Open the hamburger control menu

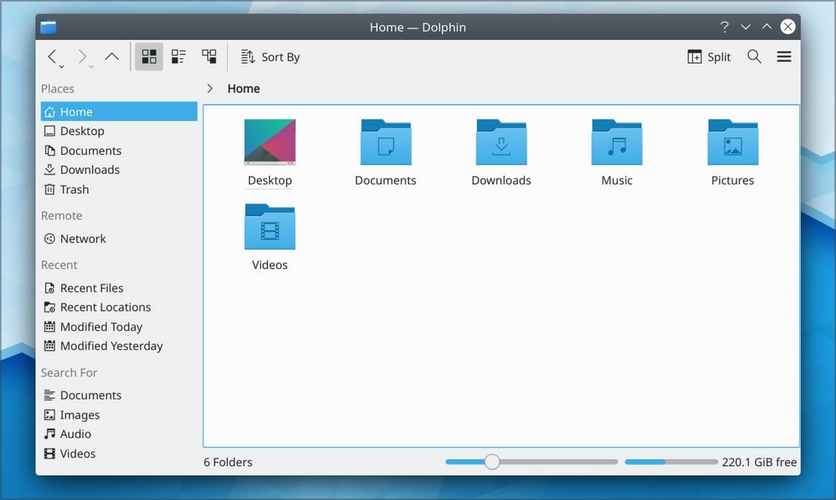point(784,57)
